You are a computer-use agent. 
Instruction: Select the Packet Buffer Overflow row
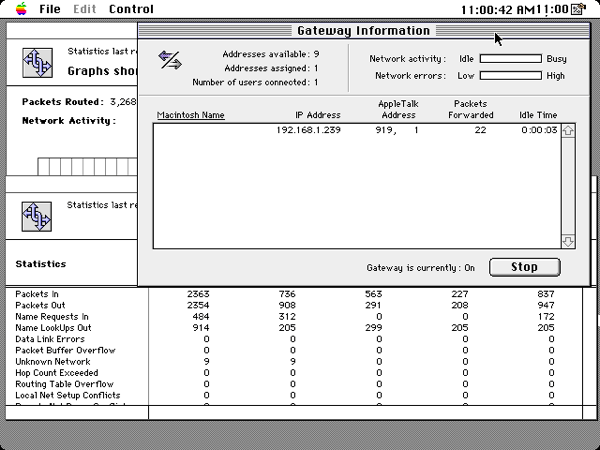(65, 350)
